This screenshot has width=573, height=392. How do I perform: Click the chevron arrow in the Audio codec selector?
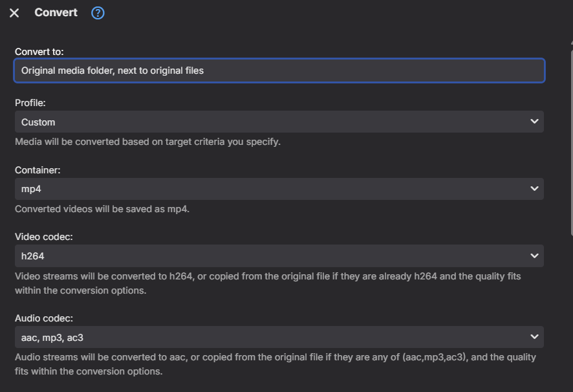(x=534, y=337)
